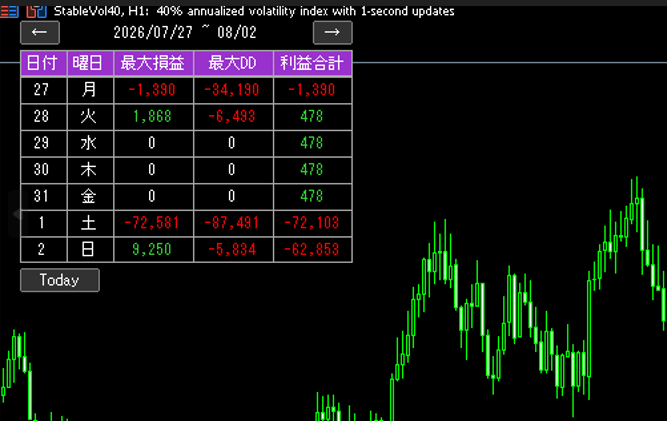Click the 曜日 column header
This screenshot has height=421, width=667.
(x=90, y=63)
